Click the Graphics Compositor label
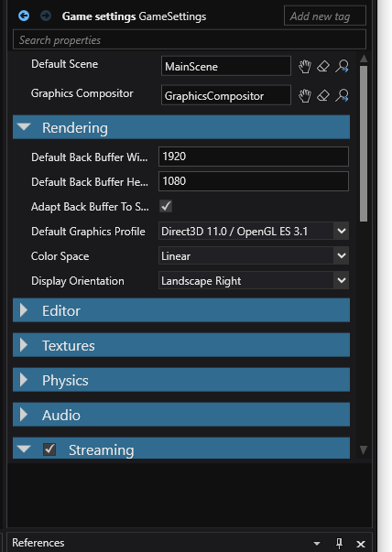 (82, 93)
